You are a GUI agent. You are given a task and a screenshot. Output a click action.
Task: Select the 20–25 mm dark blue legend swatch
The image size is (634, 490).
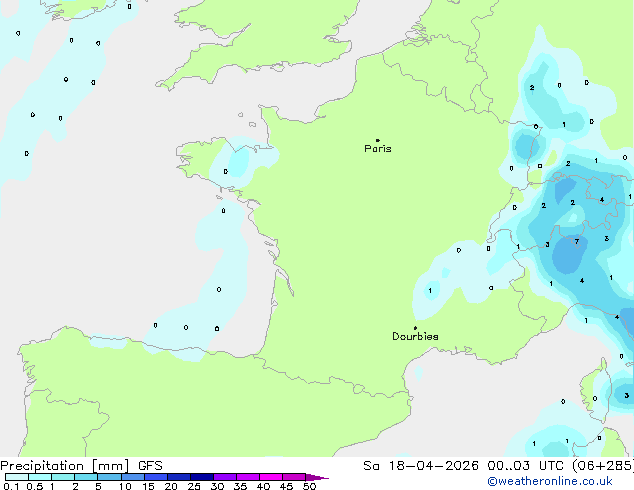click(x=179, y=477)
